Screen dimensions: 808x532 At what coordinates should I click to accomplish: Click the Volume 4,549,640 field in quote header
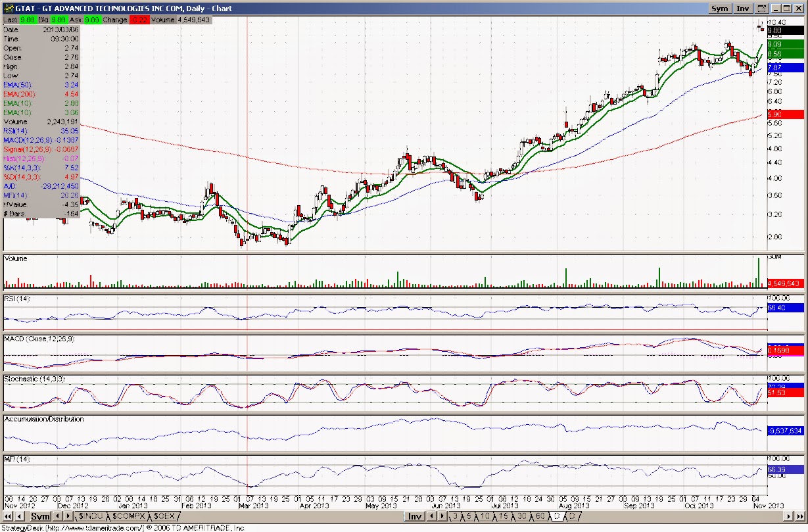(181, 20)
